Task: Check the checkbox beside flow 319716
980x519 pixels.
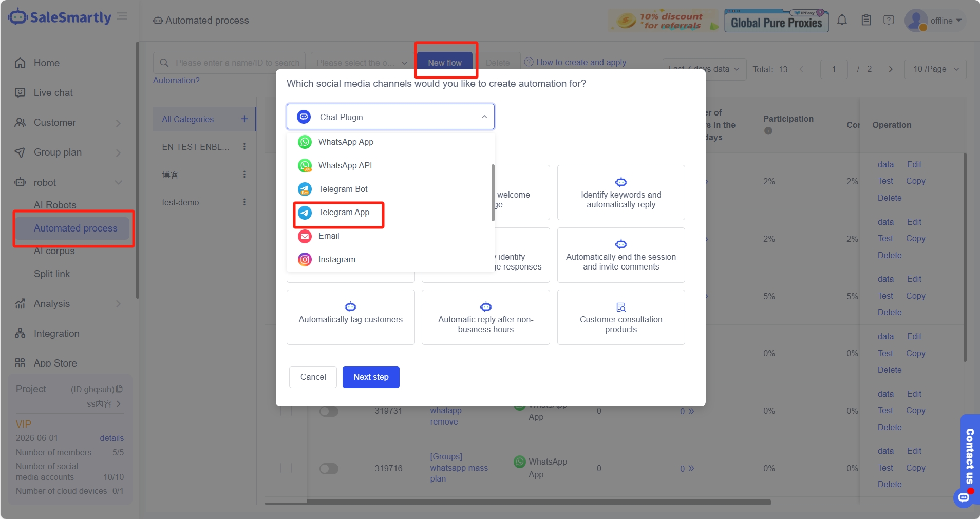Action: point(286,468)
